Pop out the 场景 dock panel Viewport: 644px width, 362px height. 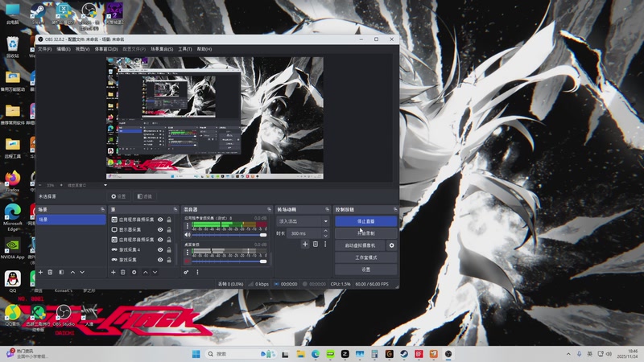point(103,209)
